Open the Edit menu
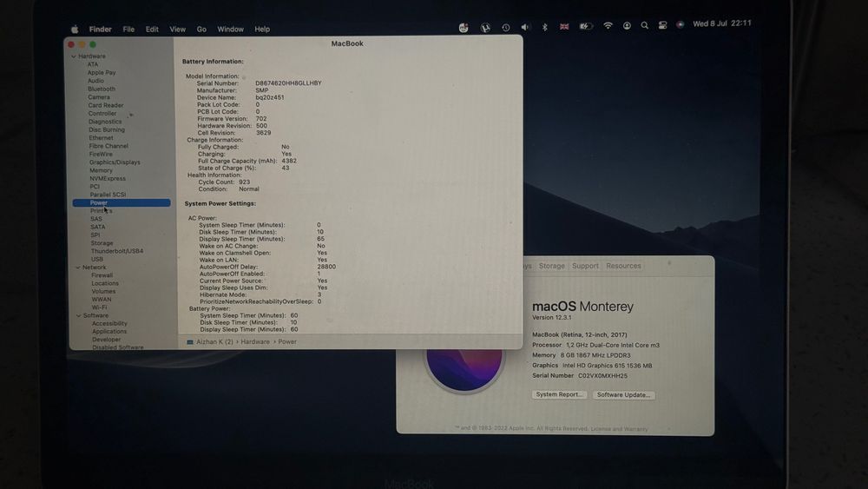Image resolution: width=868 pixels, height=489 pixels. 152,30
